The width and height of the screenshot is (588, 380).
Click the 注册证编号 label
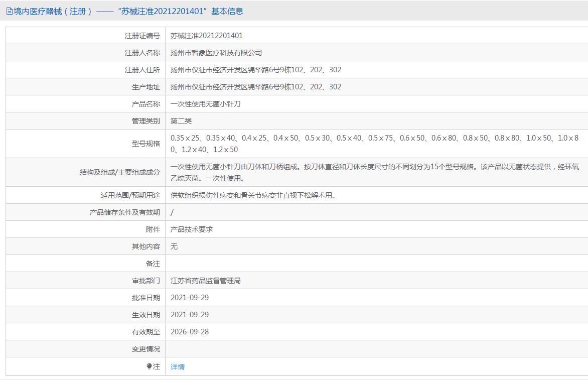pos(142,36)
